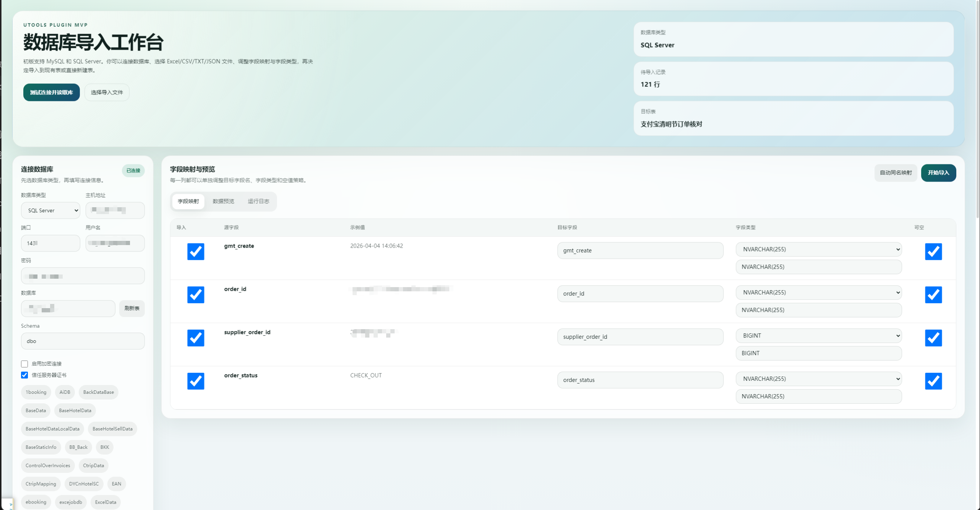Viewport: 980px width, 510px height.
Task: Click the order_id target field input
Action: [640, 294]
